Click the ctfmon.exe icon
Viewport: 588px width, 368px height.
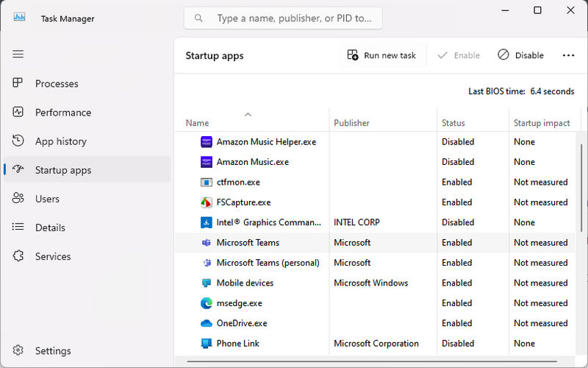(207, 182)
